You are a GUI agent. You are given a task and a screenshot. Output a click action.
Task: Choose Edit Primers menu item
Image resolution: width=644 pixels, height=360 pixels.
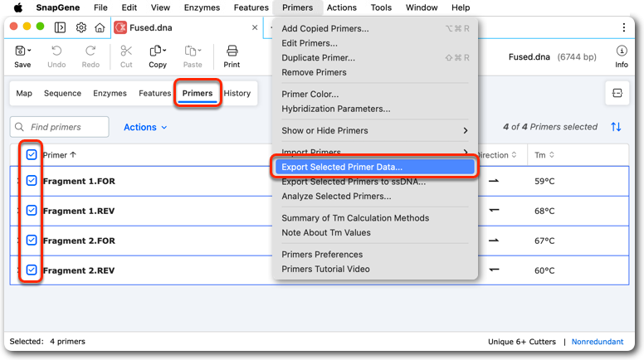(375, 43)
